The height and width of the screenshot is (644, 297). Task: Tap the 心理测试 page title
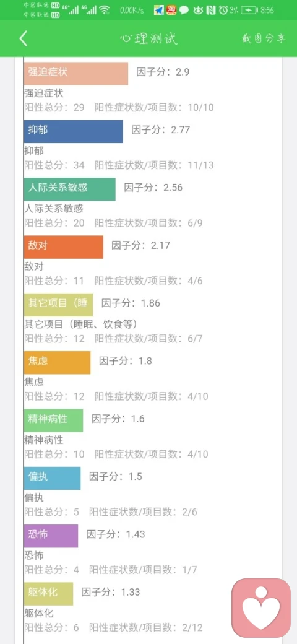[148, 39]
